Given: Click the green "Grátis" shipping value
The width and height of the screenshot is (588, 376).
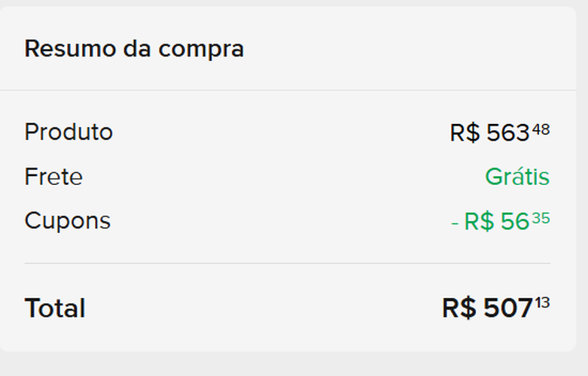Looking at the screenshot, I should pos(516,177).
